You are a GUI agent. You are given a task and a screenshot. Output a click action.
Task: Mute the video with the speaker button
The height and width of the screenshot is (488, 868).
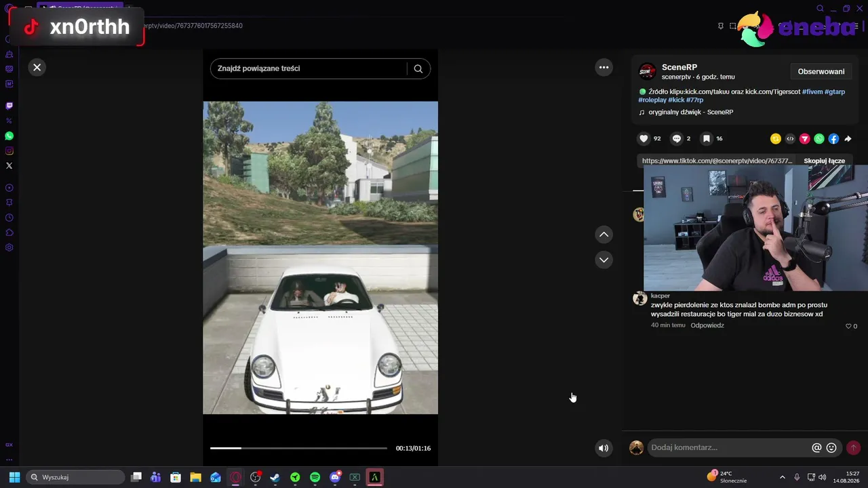click(604, 448)
